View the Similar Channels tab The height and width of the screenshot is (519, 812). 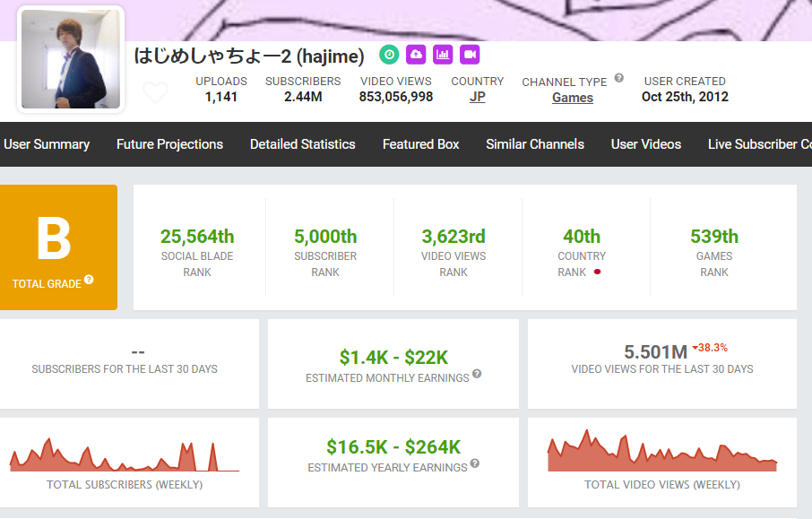[535, 144]
